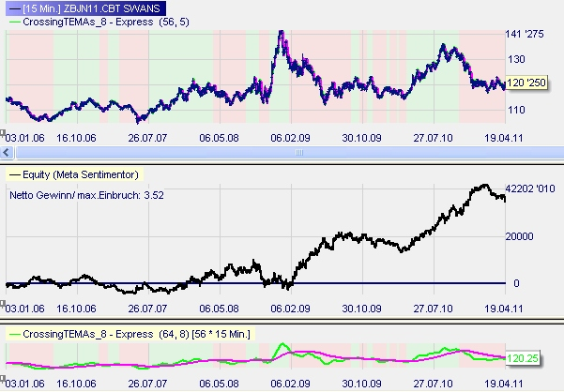Click 06.02.09 date on the price chart axis
Image resolution: width=564 pixels, height=392 pixels.
290,137
